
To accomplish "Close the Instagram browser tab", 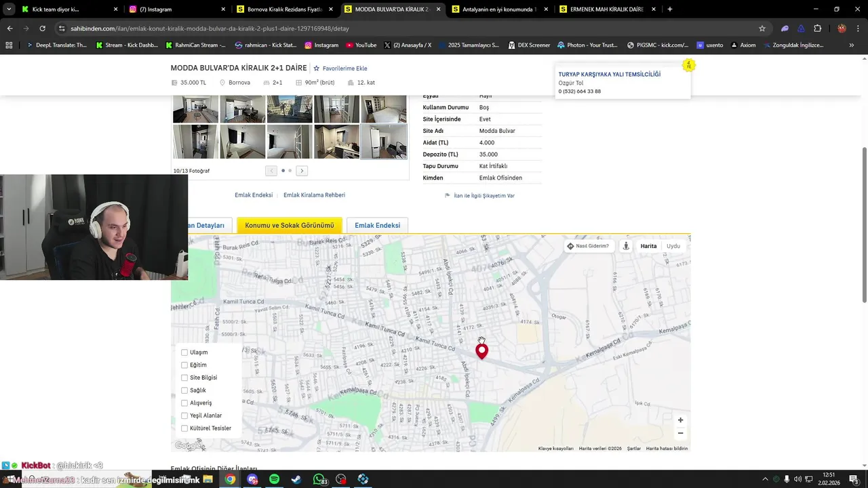I will click(x=223, y=9).
